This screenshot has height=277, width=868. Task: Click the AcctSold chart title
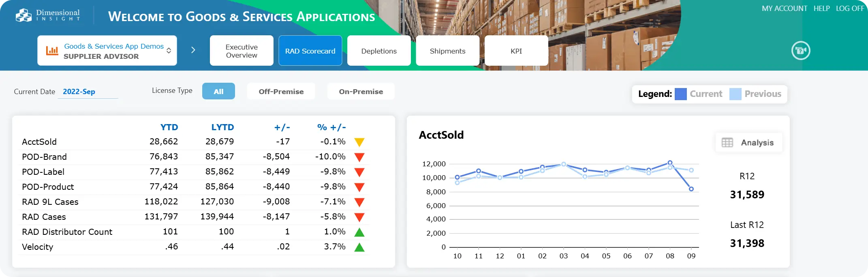441,135
